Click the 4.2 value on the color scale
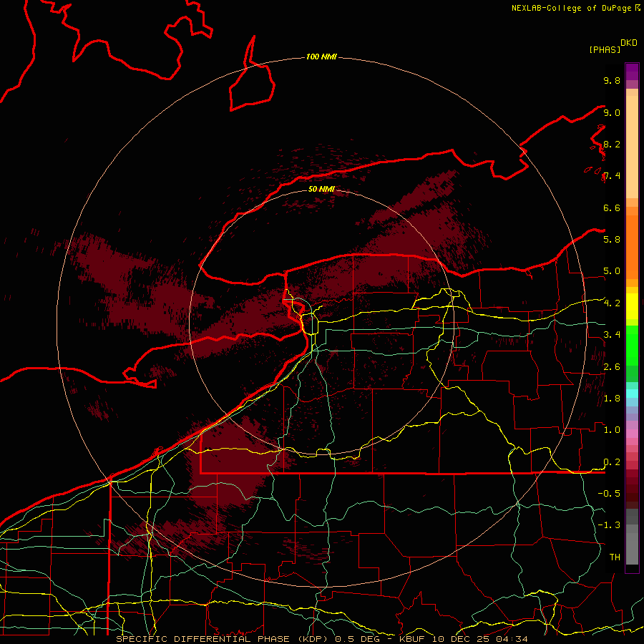Viewport: 644px width, 644px height. [612, 303]
